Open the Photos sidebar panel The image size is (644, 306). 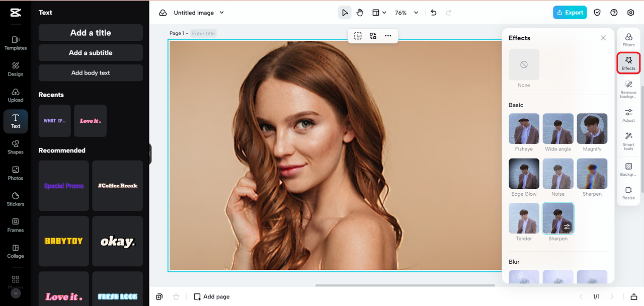pos(16,173)
